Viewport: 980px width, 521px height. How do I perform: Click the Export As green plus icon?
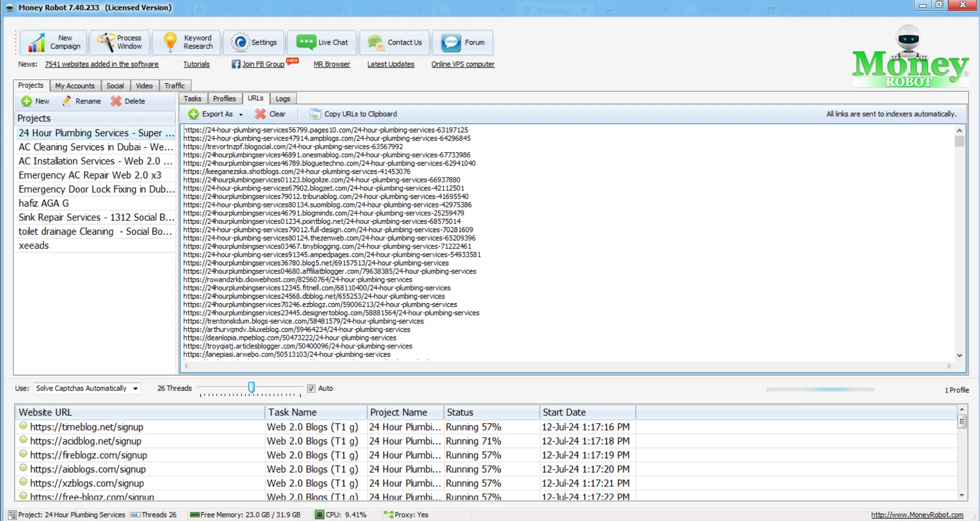(x=193, y=114)
